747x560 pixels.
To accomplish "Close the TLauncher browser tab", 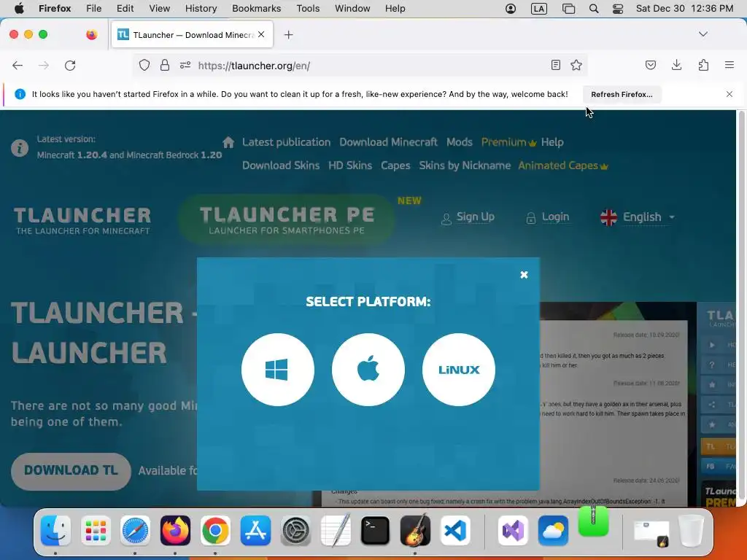I will tap(261, 34).
